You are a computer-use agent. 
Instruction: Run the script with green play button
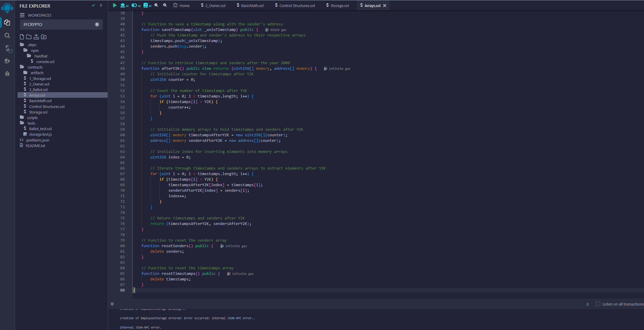(115, 5)
